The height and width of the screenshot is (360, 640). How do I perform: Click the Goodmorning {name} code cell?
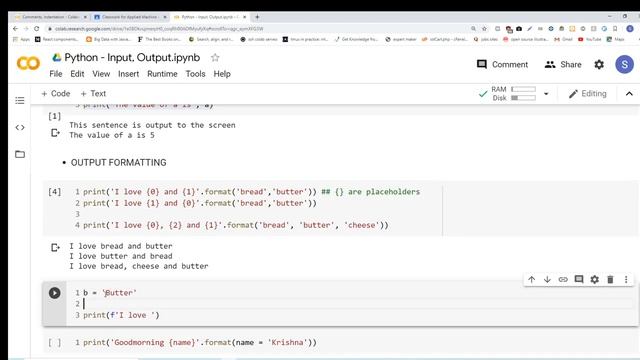(x=200, y=342)
